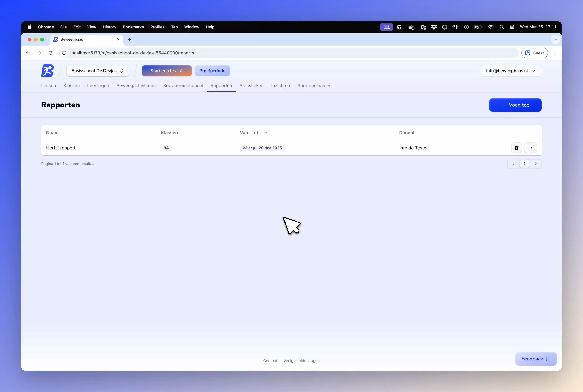Go to next results page arrow
This screenshot has height=392, width=583.
[536, 164]
